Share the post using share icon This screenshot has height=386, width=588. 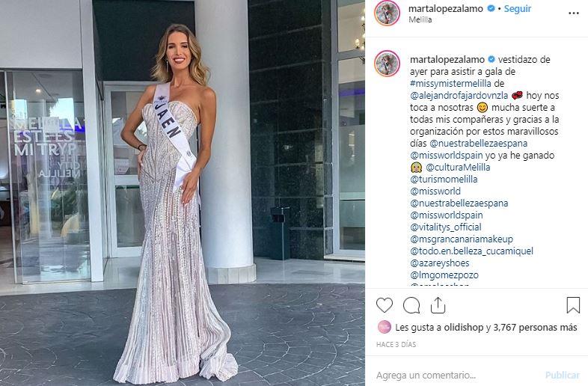(438, 305)
